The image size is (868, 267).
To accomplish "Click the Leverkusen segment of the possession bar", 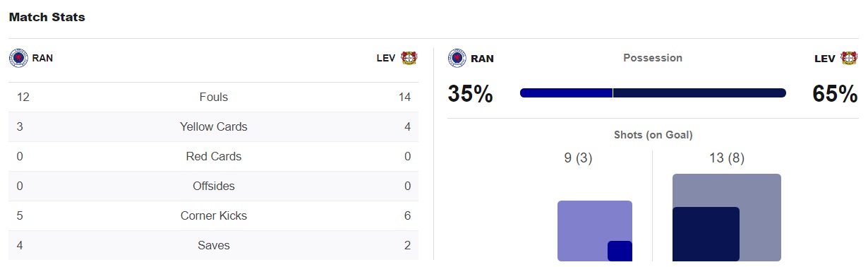I will point(699,93).
